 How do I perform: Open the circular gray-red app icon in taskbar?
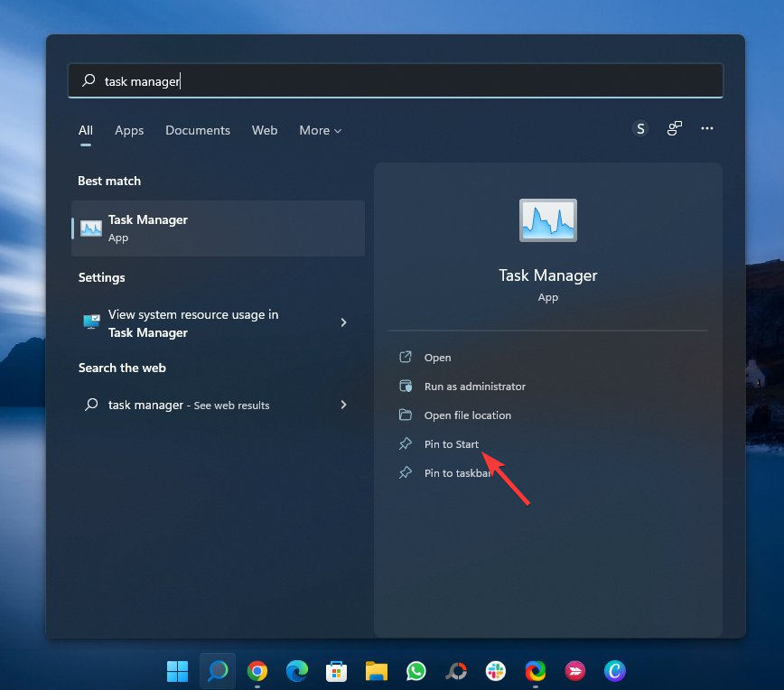456,671
